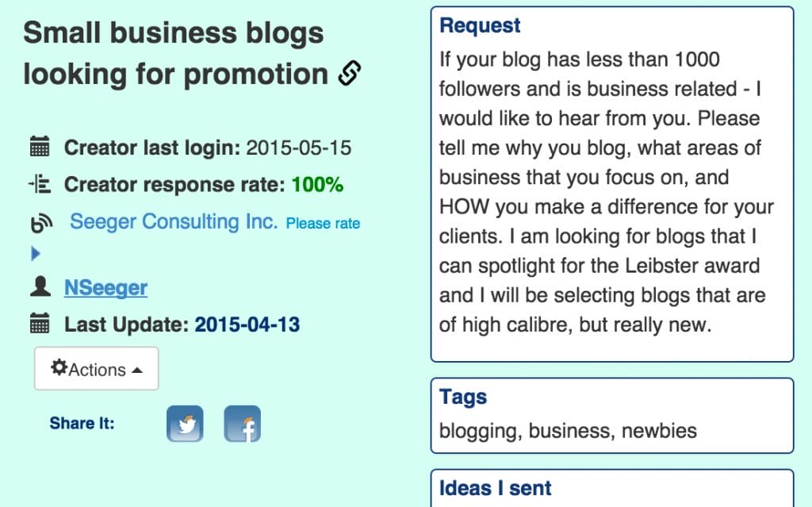812x507 pixels.
Task: Expand the blue triangle under Seeger Consulting
Action: (x=34, y=254)
